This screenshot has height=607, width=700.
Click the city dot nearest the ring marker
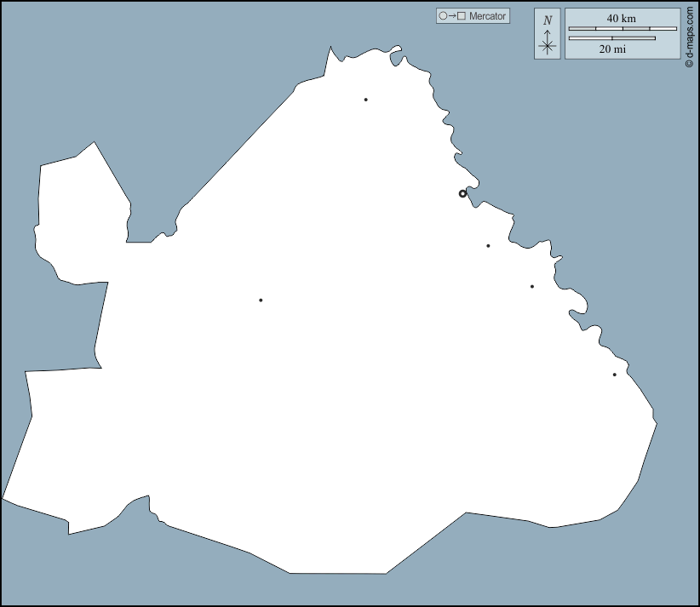coord(488,246)
